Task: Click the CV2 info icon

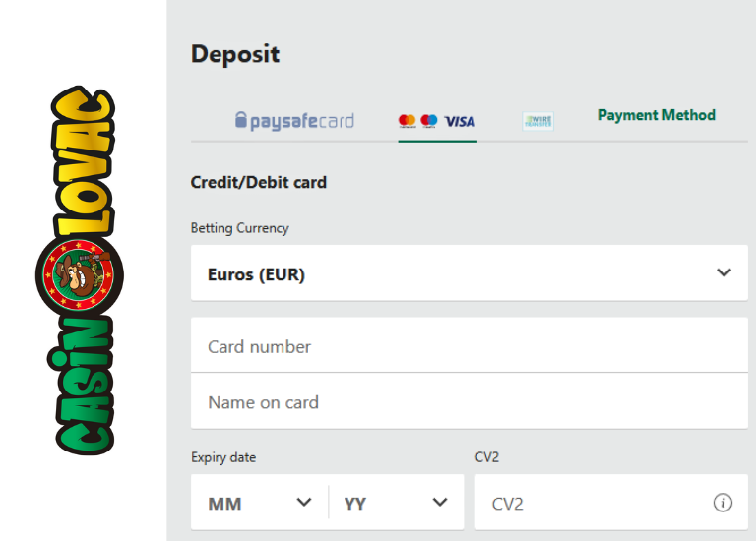Action: [723, 503]
